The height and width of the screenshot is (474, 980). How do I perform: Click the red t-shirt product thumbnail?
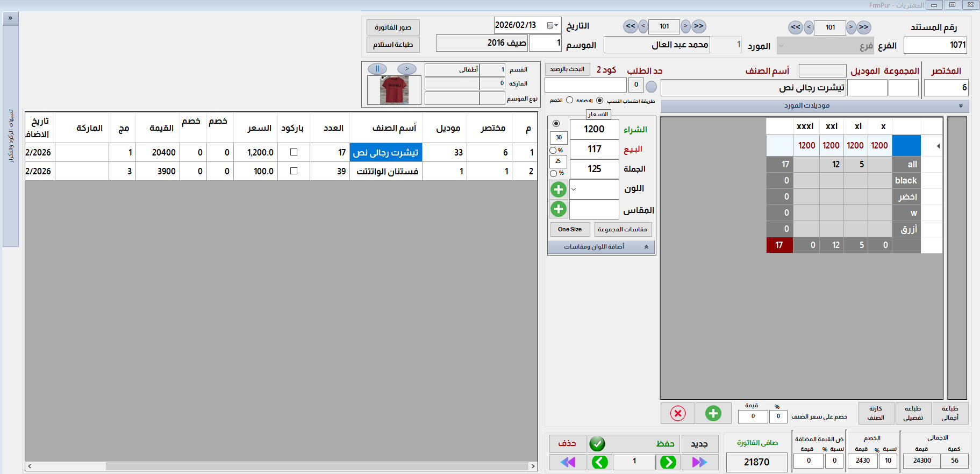tap(394, 90)
